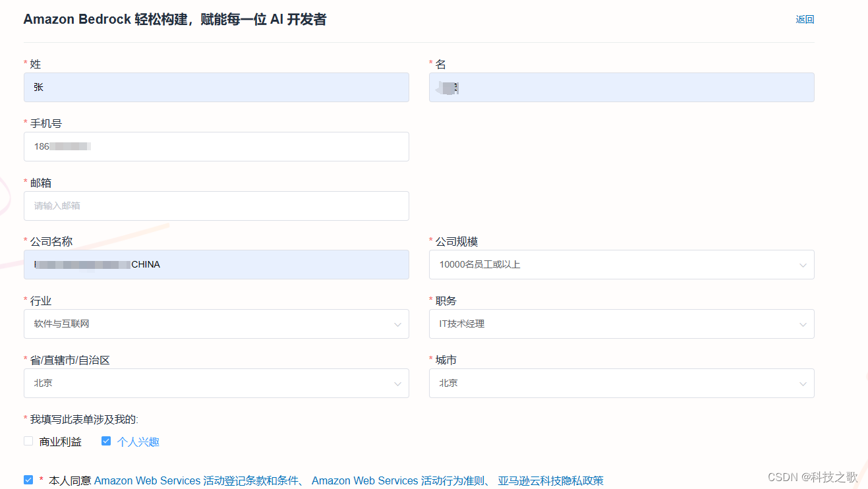
Task: Toggle the 本人同意 agreement checkbox
Action: pyautogui.click(x=28, y=480)
